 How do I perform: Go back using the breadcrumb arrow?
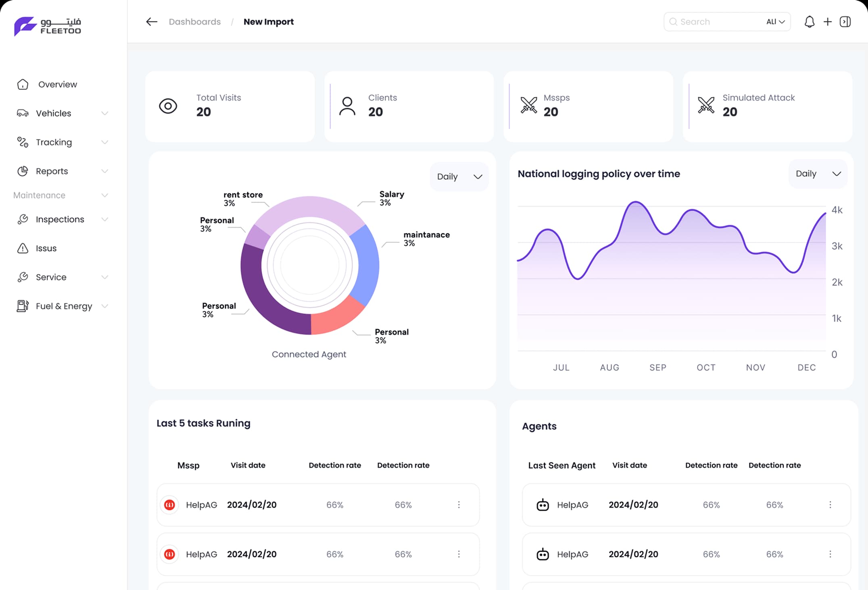coord(151,21)
